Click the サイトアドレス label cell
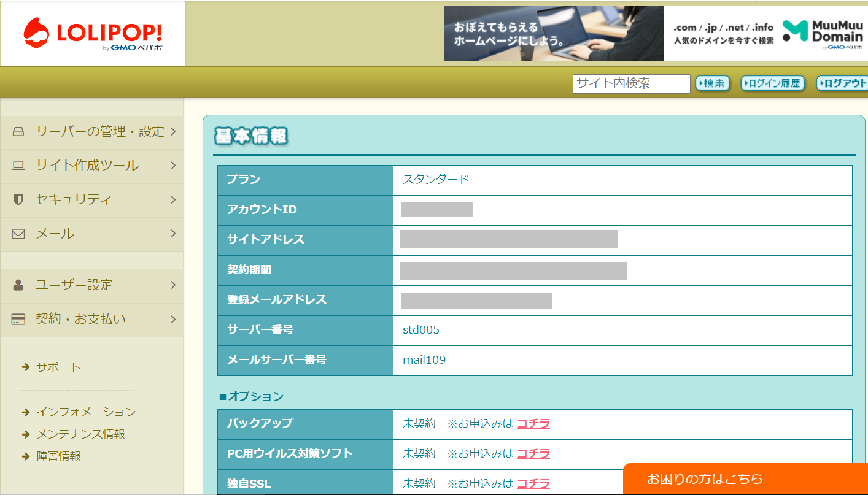The width and height of the screenshot is (868, 495). click(305, 240)
